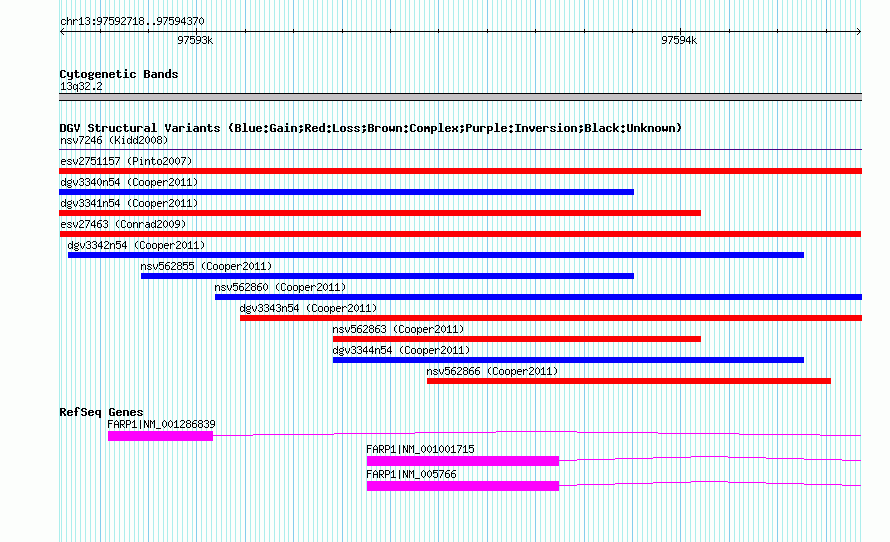Select the red dgv3341n54 loss bar
The width and height of the screenshot is (890, 542).
(380, 213)
